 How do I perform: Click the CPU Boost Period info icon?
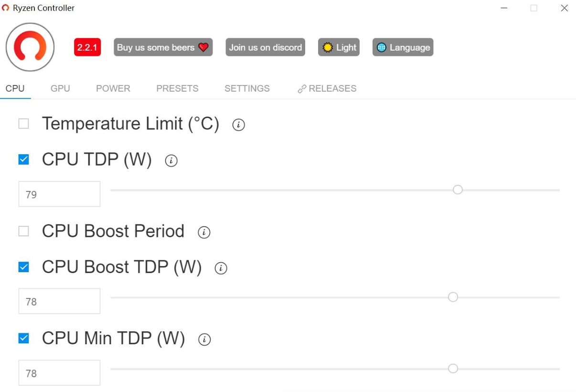click(204, 233)
